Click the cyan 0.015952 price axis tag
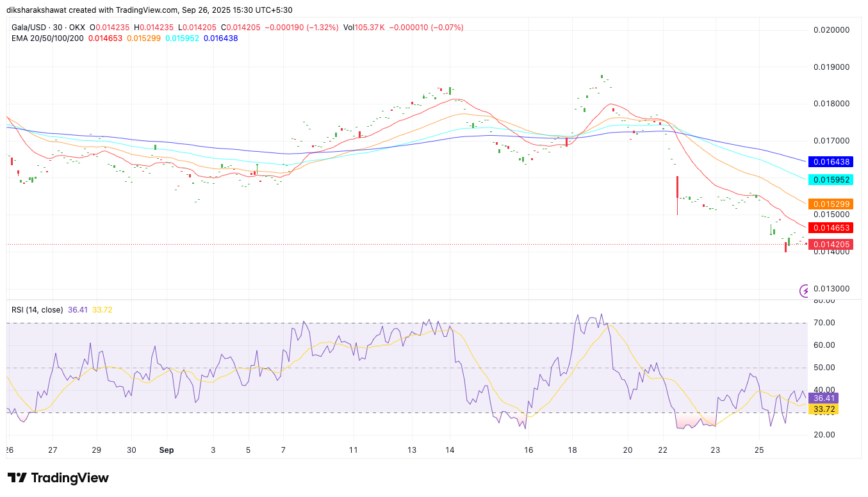868x497 pixels. pos(831,180)
